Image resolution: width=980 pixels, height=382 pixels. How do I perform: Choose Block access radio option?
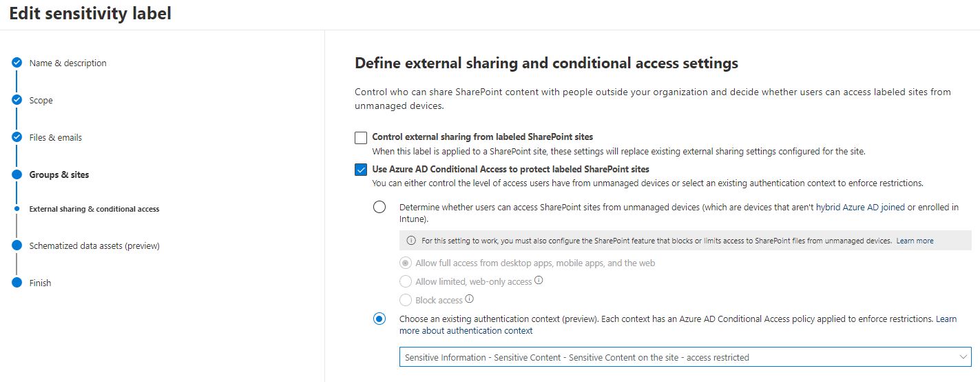405,300
